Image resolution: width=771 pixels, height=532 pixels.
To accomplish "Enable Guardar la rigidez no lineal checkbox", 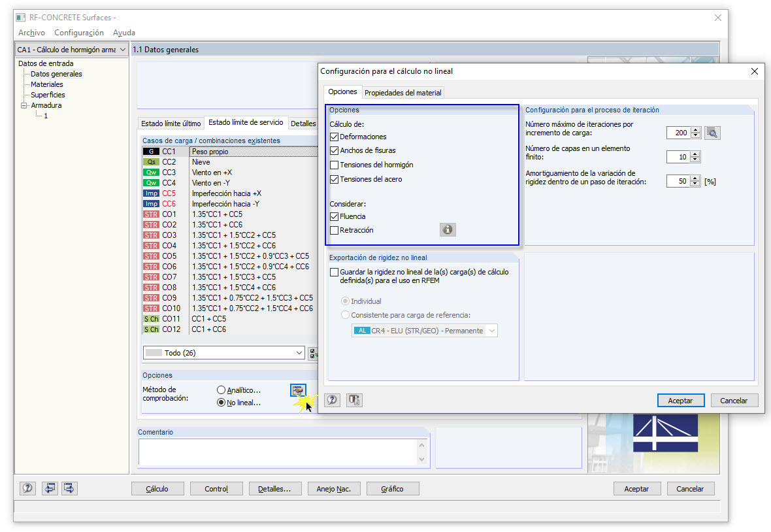I will click(x=335, y=272).
